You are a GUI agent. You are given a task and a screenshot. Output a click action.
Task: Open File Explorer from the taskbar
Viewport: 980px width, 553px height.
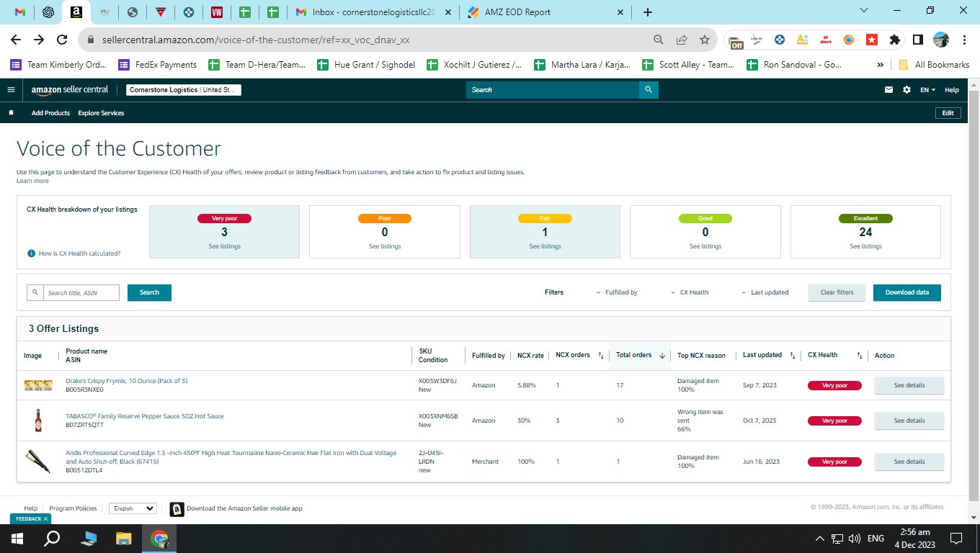[x=124, y=539]
